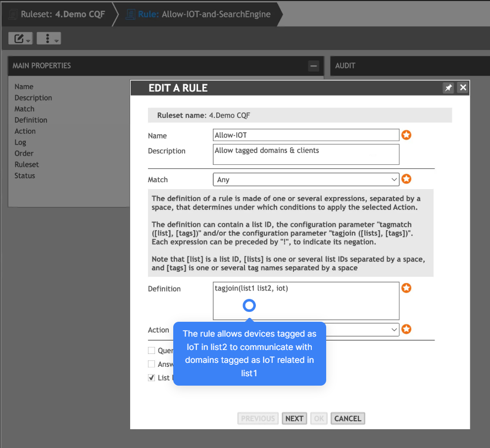Pin the Edit a Rule dialog

(x=448, y=88)
